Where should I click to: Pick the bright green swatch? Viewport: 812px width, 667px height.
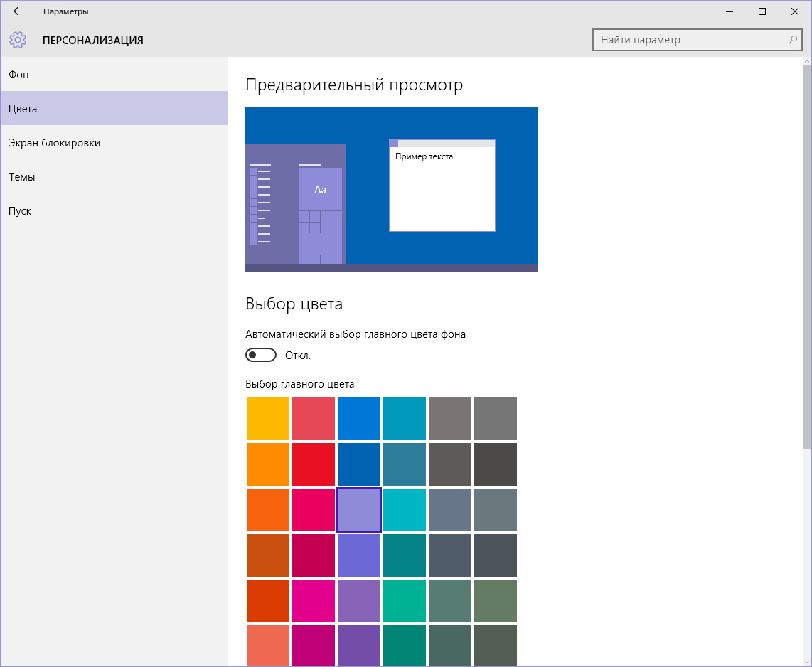405,601
